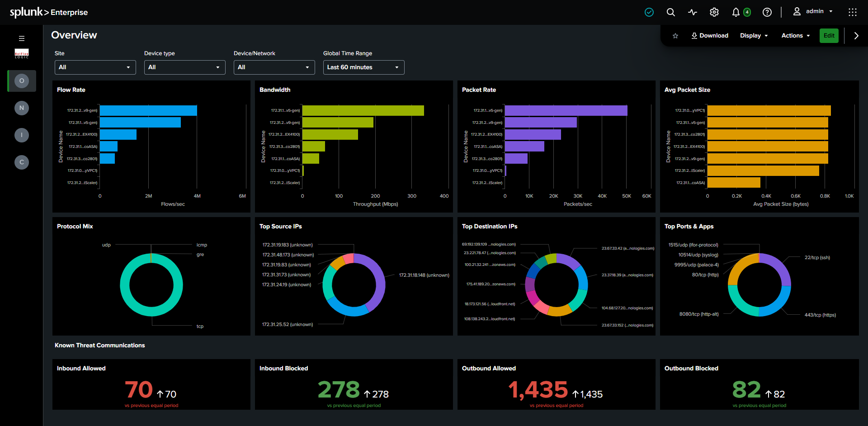Click the Protocol Mix donut ring
868x426 pixels.
tap(151, 312)
